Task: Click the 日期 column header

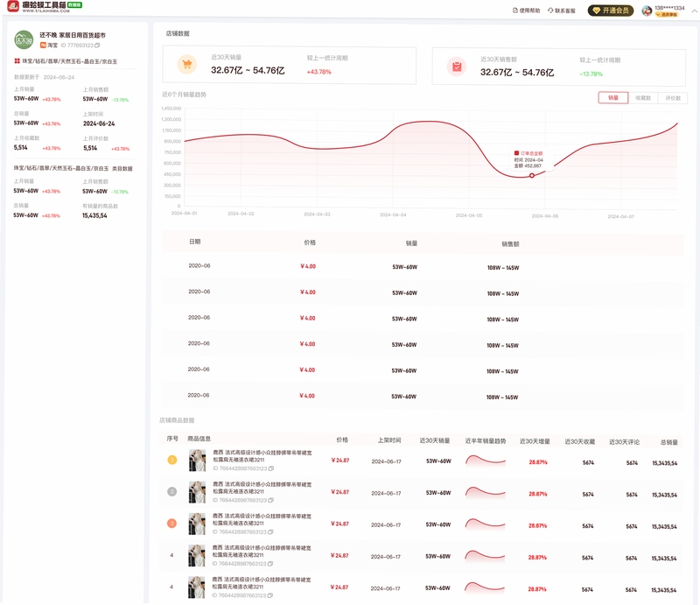Action: click(194, 242)
